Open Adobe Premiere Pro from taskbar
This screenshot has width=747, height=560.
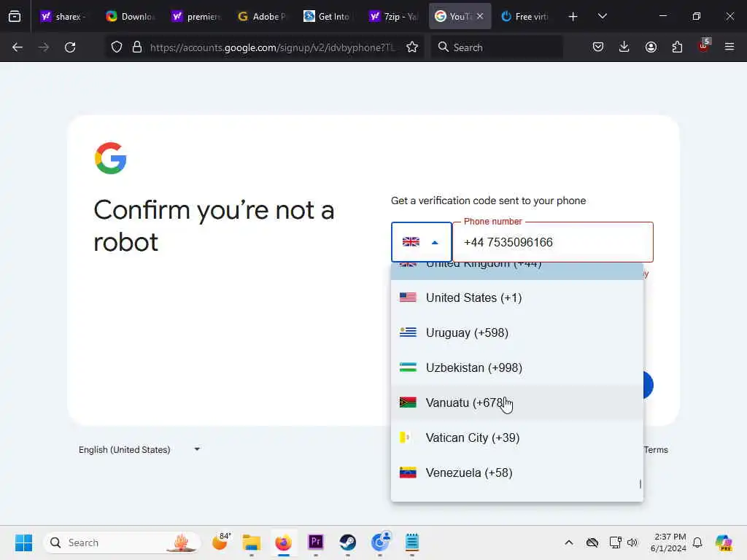[315, 542]
